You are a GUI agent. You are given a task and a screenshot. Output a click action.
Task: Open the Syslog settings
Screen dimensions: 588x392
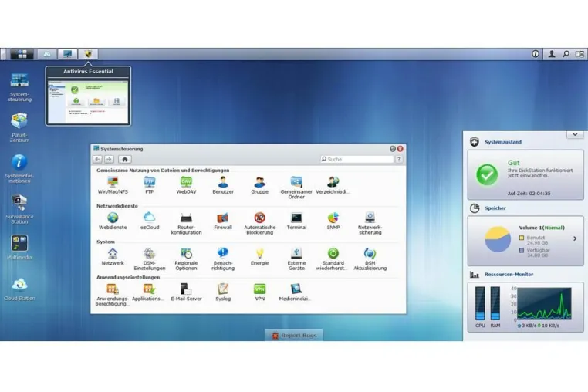click(x=223, y=292)
